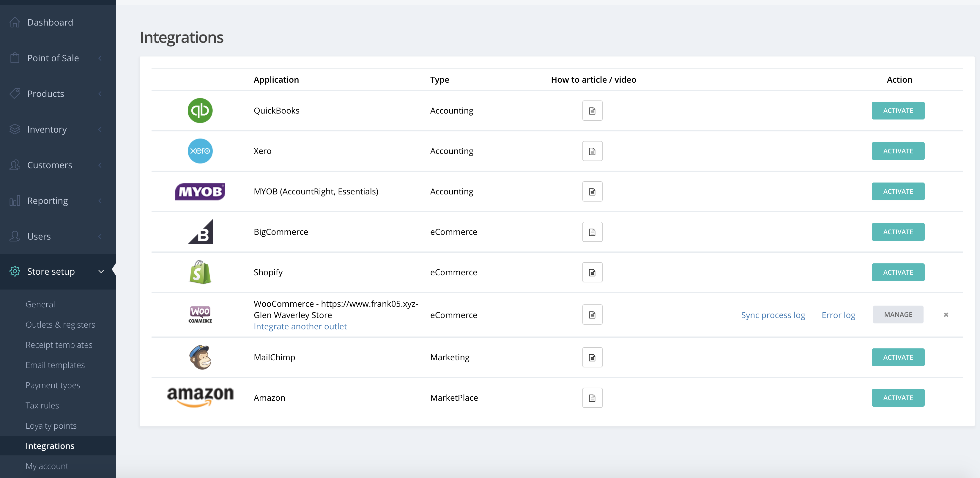
Task: Click Integrate another outlet link
Action: 300,326
